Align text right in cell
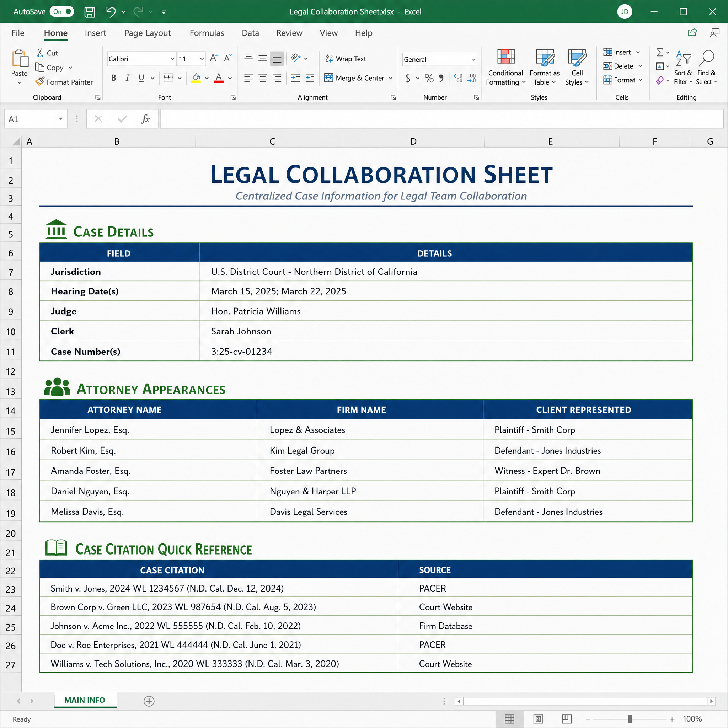728x728 pixels. click(x=277, y=78)
